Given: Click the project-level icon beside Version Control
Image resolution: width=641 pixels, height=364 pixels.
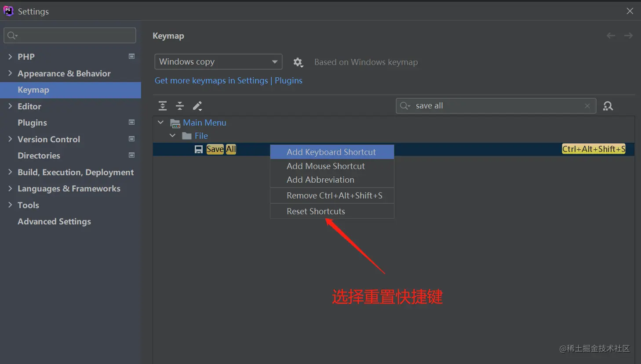Looking at the screenshot, I should click(131, 139).
